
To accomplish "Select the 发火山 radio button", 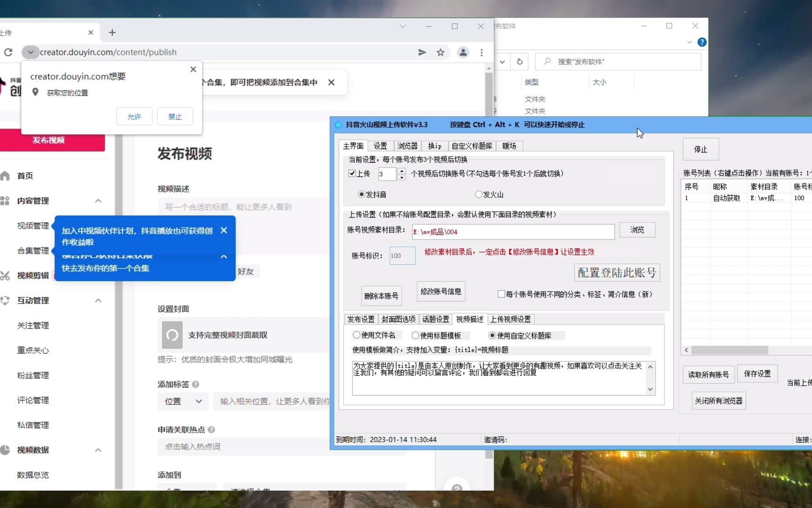I will [478, 194].
